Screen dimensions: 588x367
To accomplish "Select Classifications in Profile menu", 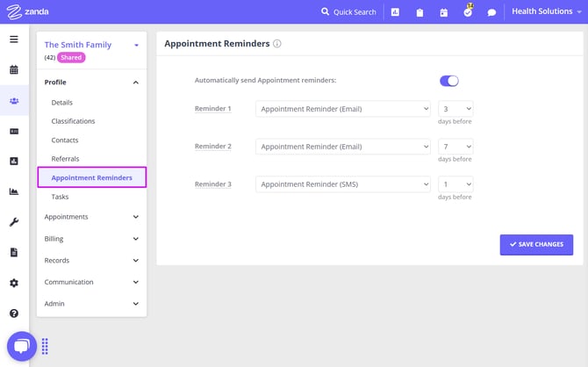I will [x=73, y=121].
